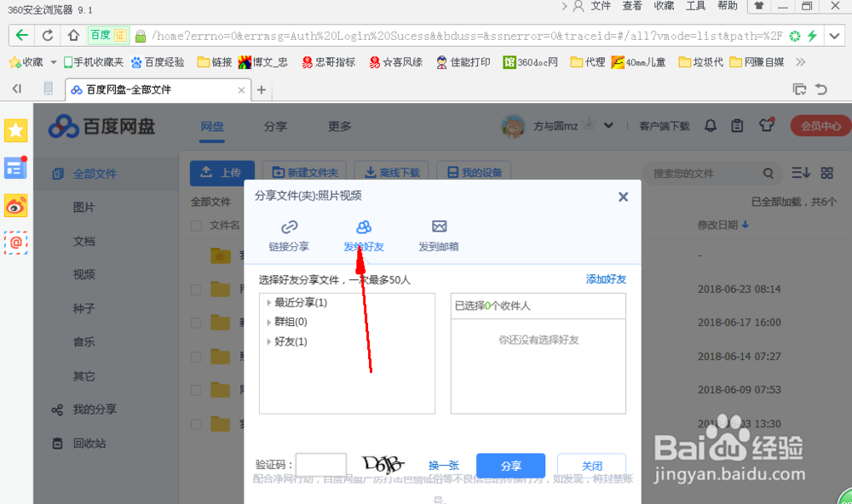Show more bookmarks with double chevron
Screen dimensions: 852x504
(x=800, y=62)
